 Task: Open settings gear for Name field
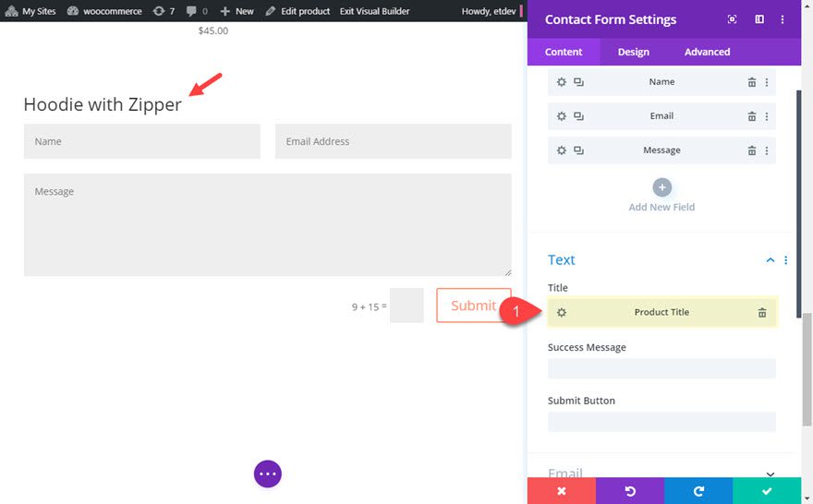[561, 82]
